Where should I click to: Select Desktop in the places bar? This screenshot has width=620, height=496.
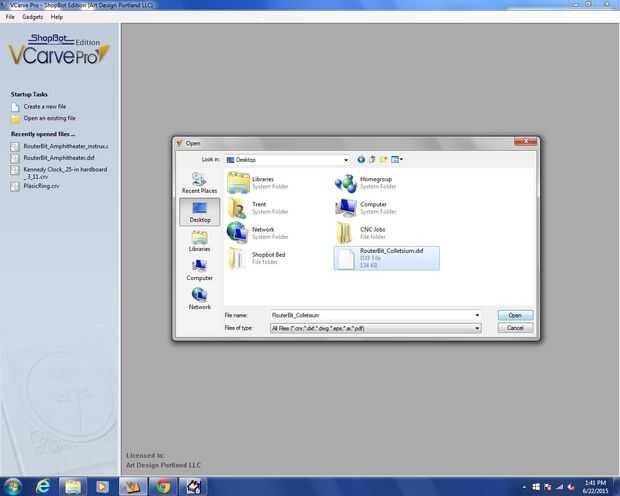[200, 212]
